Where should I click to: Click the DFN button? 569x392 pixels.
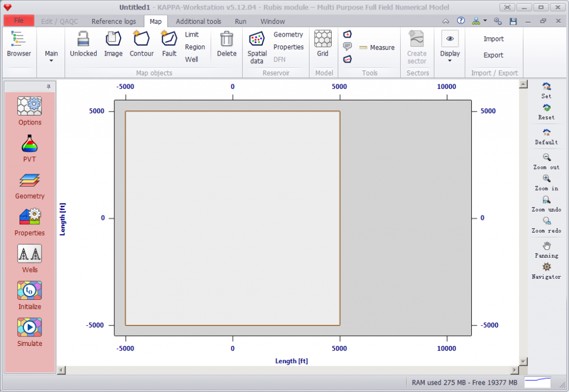279,59
